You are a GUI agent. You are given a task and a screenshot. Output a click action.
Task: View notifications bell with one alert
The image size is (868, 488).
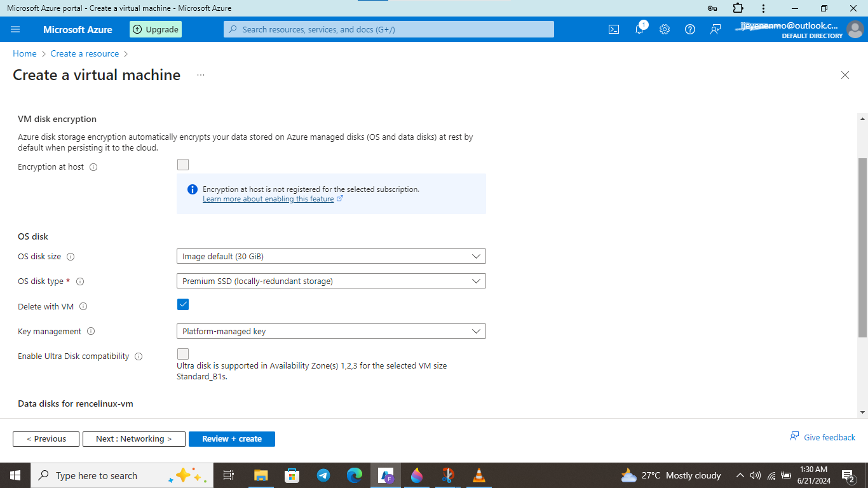point(640,29)
